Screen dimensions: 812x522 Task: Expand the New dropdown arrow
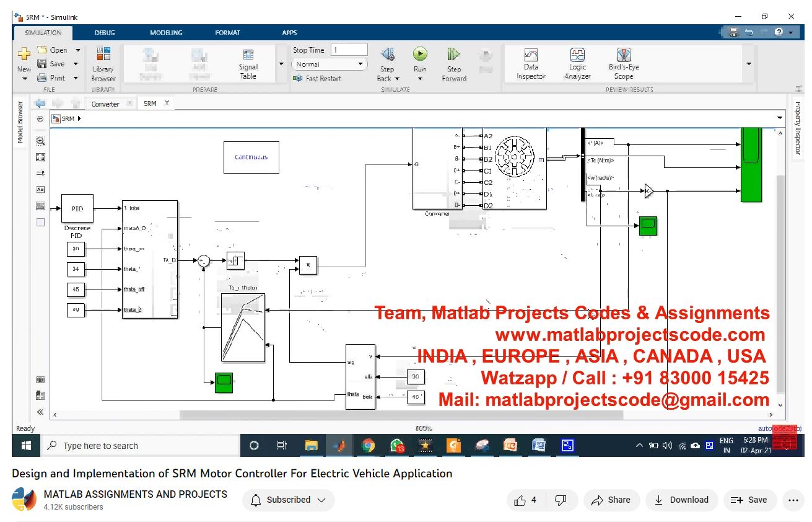(x=24, y=79)
